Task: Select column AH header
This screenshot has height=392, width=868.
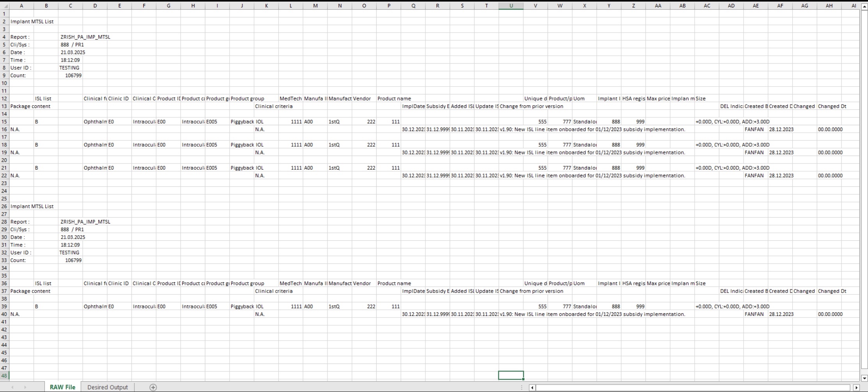Action: 829,6
